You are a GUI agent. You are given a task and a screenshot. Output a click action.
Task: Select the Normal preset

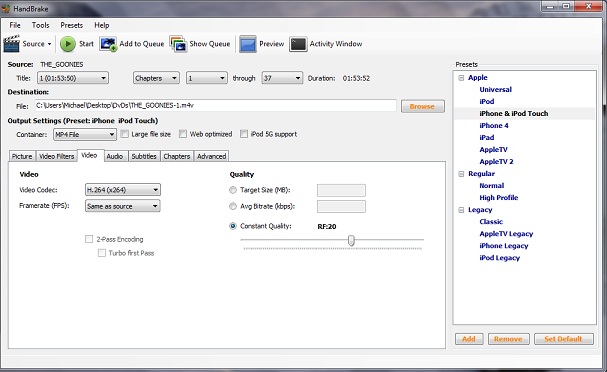point(492,185)
